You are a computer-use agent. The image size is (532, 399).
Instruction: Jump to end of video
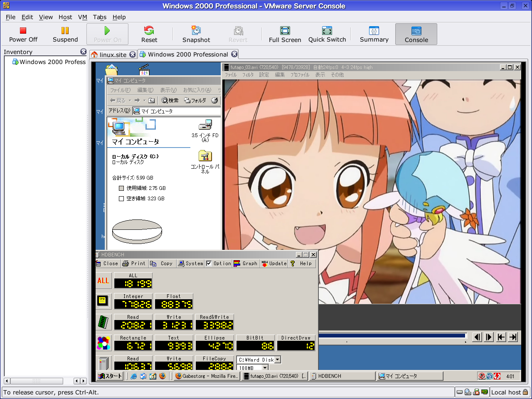(x=513, y=337)
